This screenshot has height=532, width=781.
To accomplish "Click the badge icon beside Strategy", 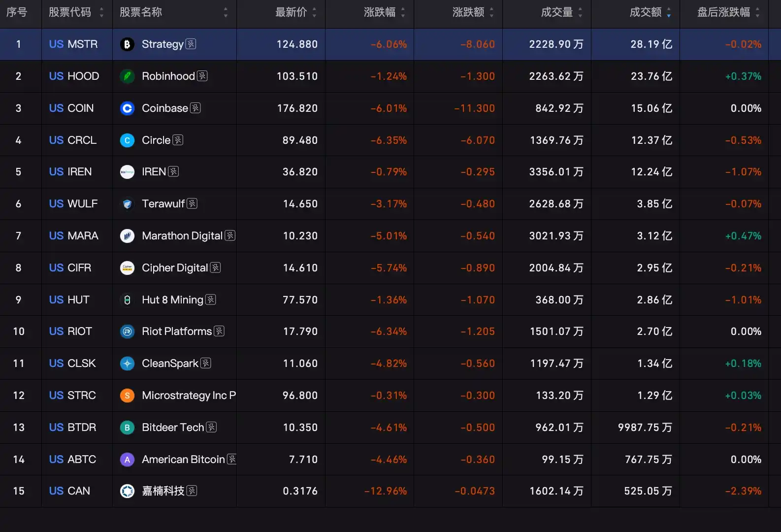I will pos(191,44).
